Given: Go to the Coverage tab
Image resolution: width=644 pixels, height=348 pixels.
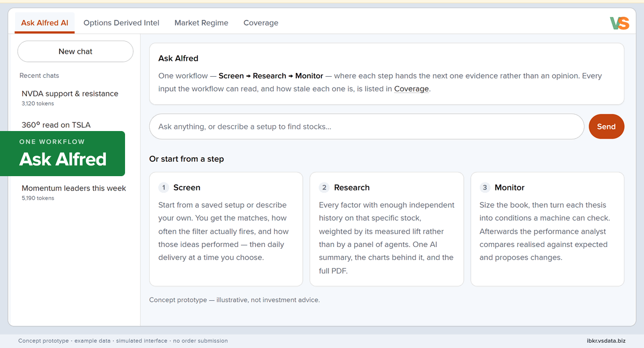Looking at the screenshot, I should click(261, 23).
